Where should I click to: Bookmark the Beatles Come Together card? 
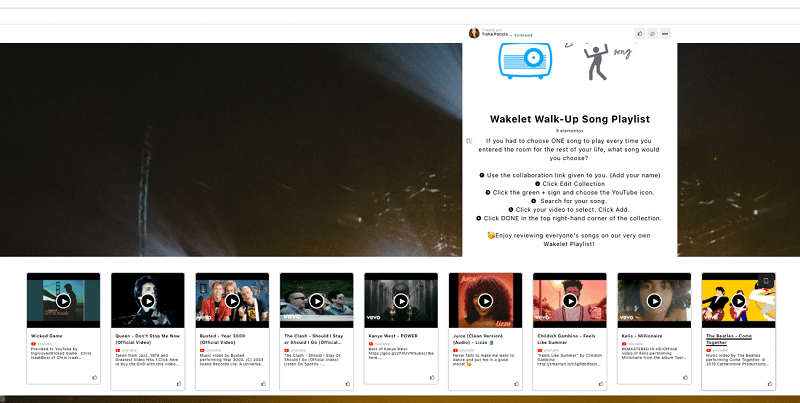tap(766, 281)
